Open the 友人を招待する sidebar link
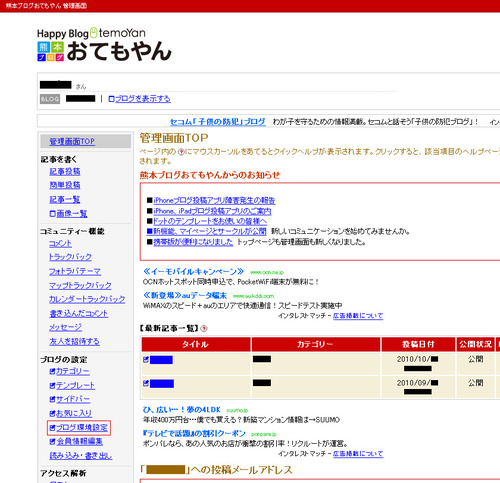The height and width of the screenshot is (483, 500). tap(74, 341)
